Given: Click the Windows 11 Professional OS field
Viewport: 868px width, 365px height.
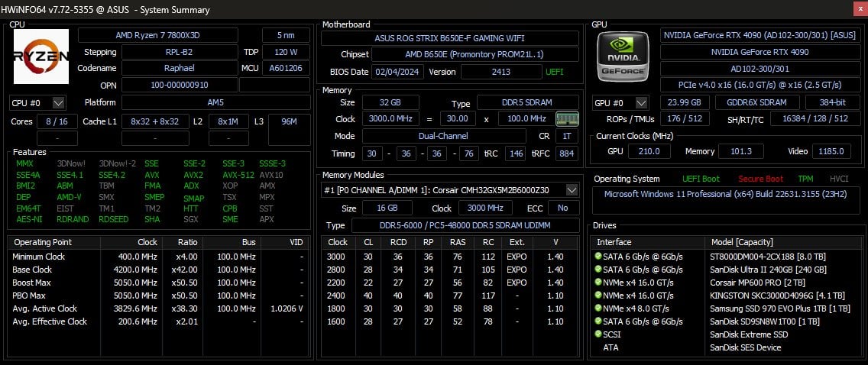Looking at the screenshot, I should coord(727,201).
